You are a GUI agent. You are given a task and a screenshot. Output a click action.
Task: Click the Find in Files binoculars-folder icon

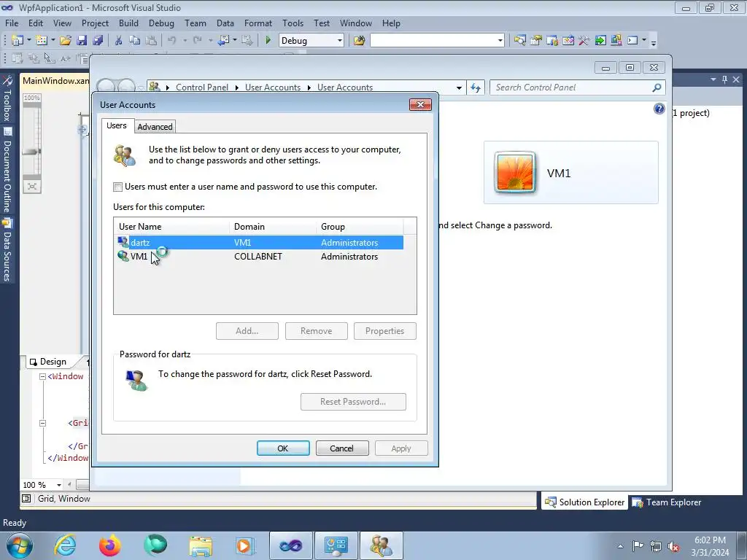[x=359, y=41]
